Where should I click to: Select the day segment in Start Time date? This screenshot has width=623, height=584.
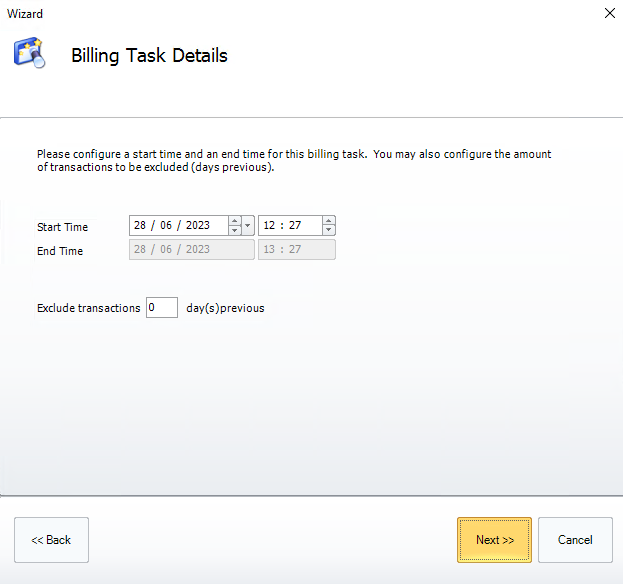pos(141,226)
